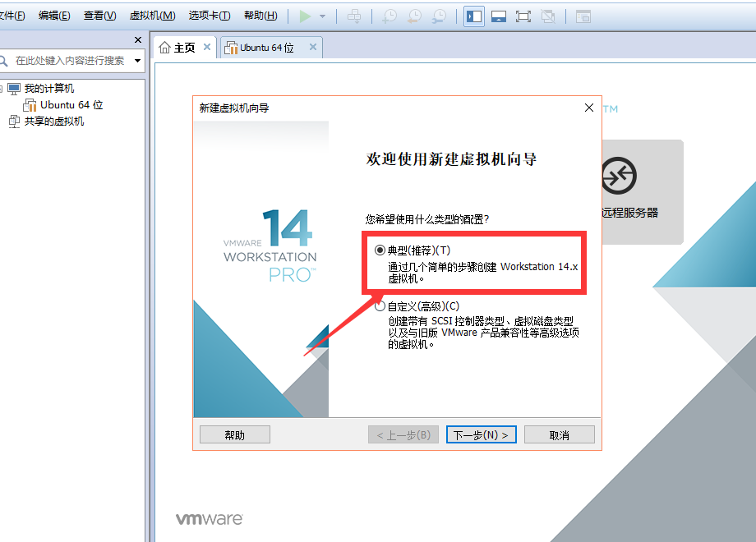Viewport: 756px width, 542px height.
Task: Open the search options dropdown in the library
Action: click(x=138, y=61)
